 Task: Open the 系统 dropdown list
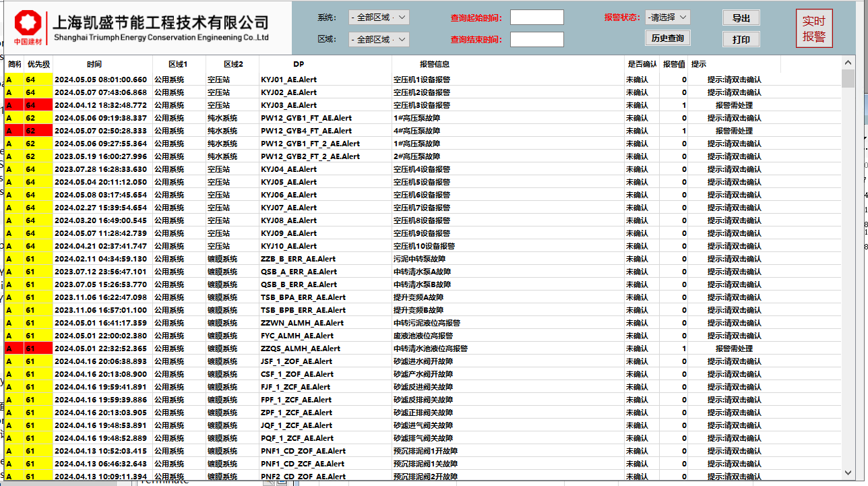click(379, 18)
